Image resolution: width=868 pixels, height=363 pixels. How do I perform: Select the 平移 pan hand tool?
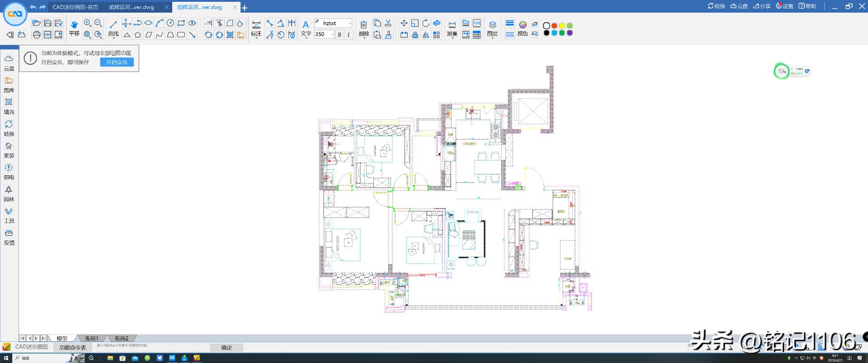click(x=74, y=24)
